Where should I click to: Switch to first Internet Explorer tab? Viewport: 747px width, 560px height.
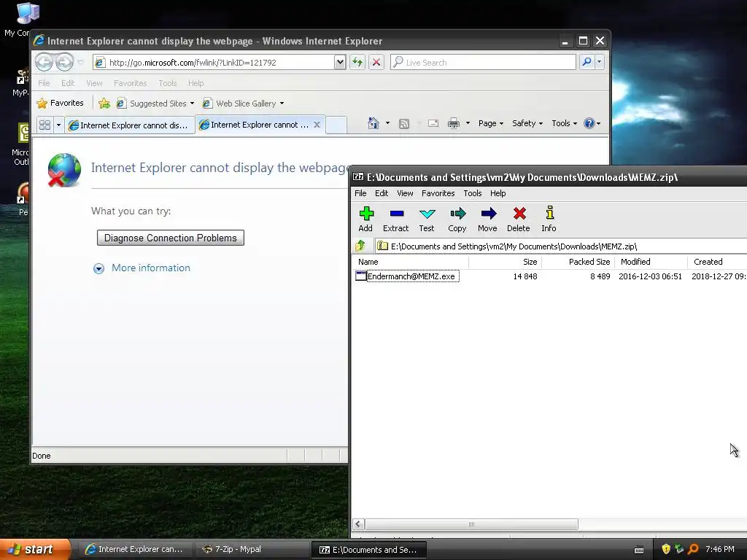pyautogui.click(x=130, y=125)
